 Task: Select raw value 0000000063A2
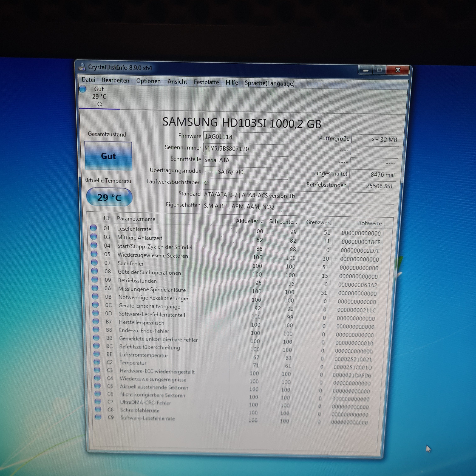(x=357, y=285)
